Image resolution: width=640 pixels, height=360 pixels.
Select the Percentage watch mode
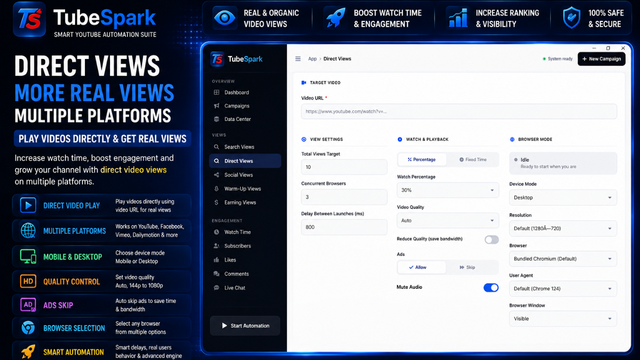[422, 160]
